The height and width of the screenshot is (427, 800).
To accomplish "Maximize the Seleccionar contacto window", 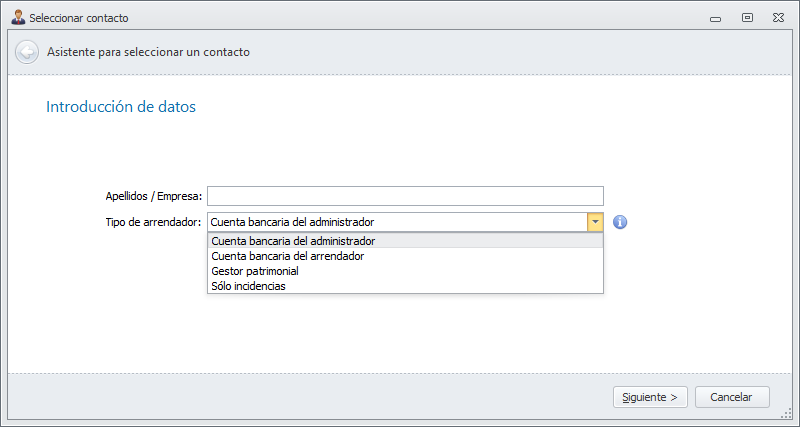I will (747, 17).
